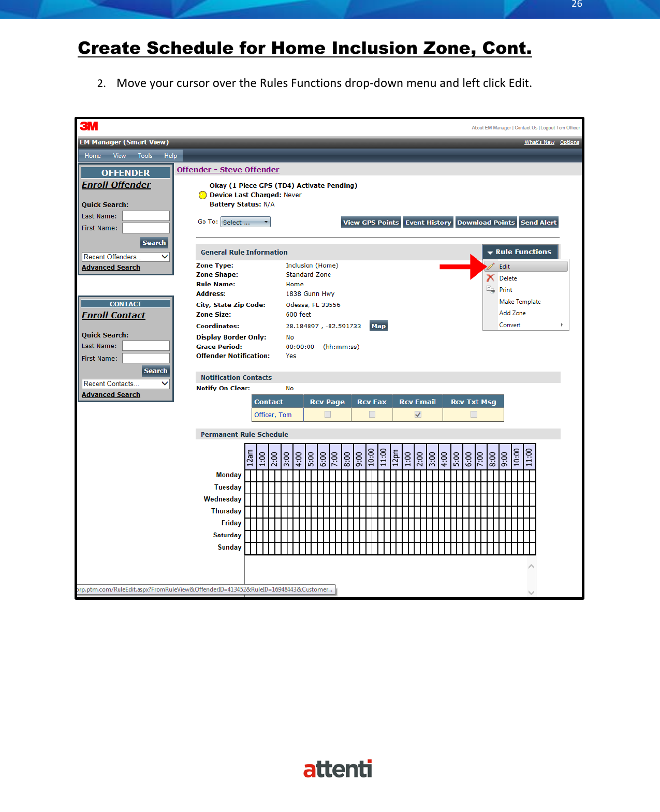
Task: Toggle Rcv Page checkbox for Officer, Tom
Action: (x=328, y=414)
